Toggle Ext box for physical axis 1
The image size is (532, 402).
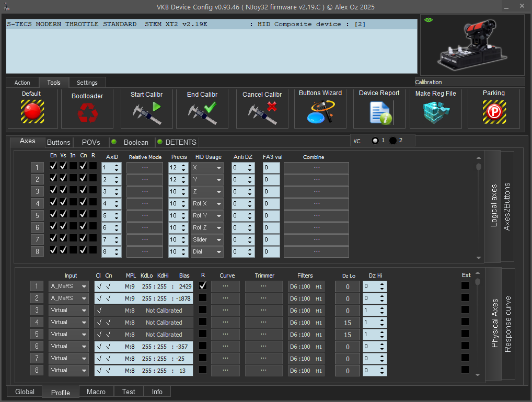point(465,285)
